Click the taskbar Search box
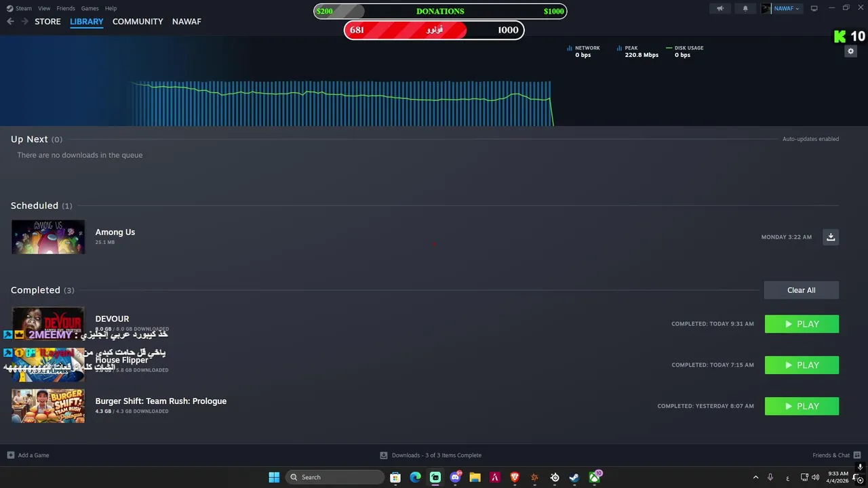 [x=334, y=477]
